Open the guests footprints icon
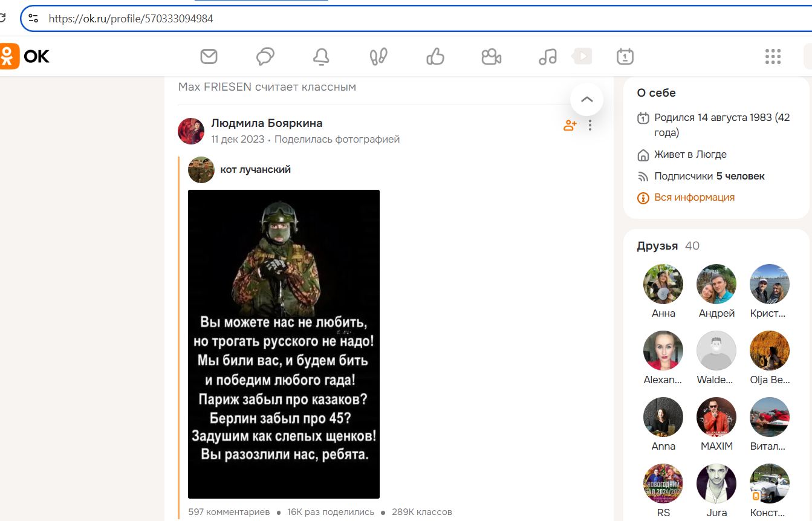The image size is (812, 521). click(378, 57)
